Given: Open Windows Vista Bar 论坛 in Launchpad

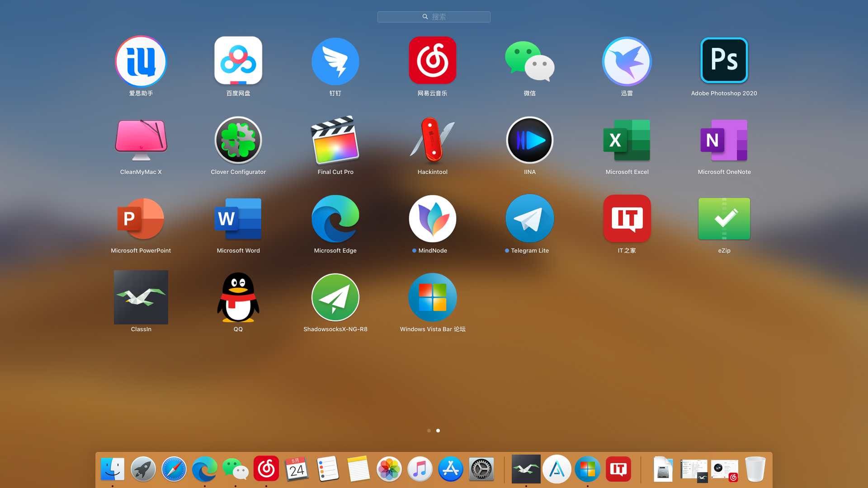Looking at the screenshot, I should (433, 297).
